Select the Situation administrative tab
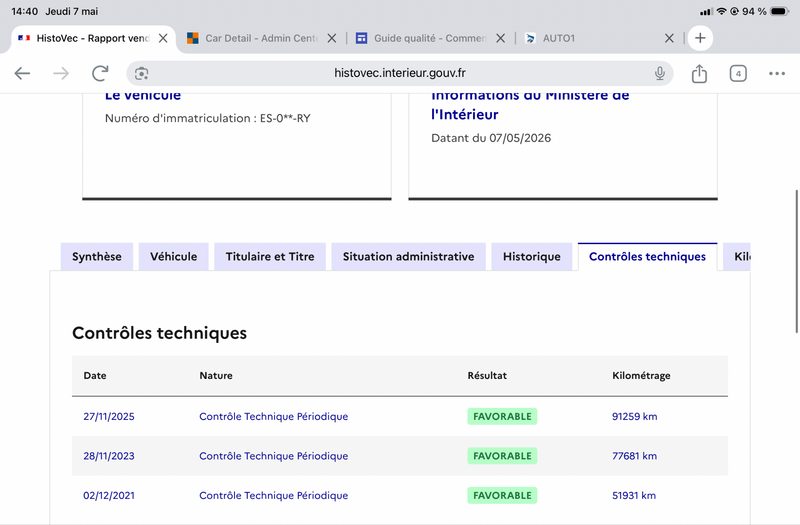Viewport: 800px width, 525px height. pyautogui.click(x=408, y=257)
